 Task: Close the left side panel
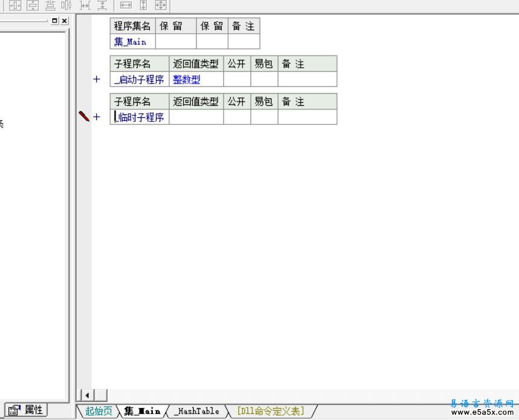click(x=65, y=21)
